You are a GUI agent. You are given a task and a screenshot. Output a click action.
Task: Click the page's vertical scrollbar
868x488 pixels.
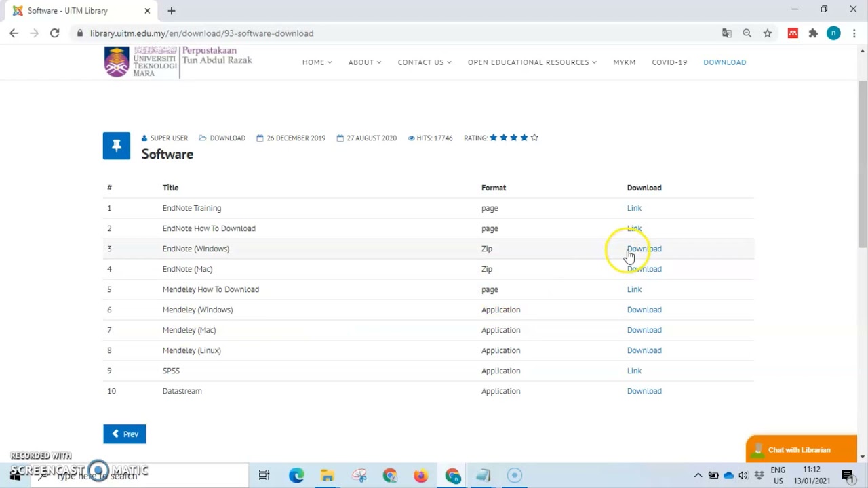(863, 163)
